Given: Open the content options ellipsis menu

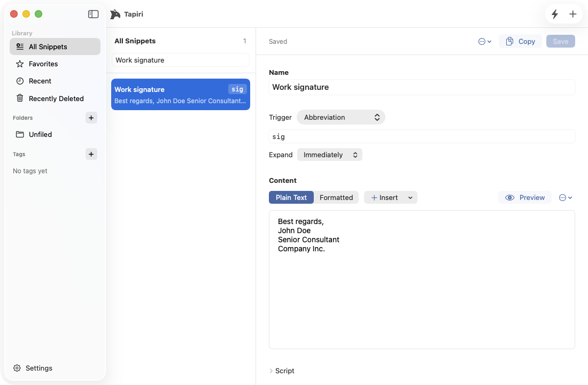Looking at the screenshot, I should click(566, 198).
